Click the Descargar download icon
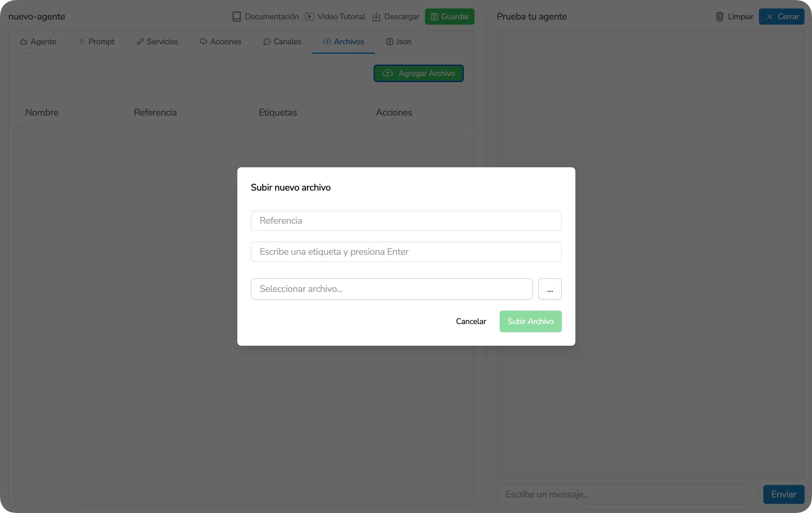This screenshot has height=513, width=812. click(376, 17)
